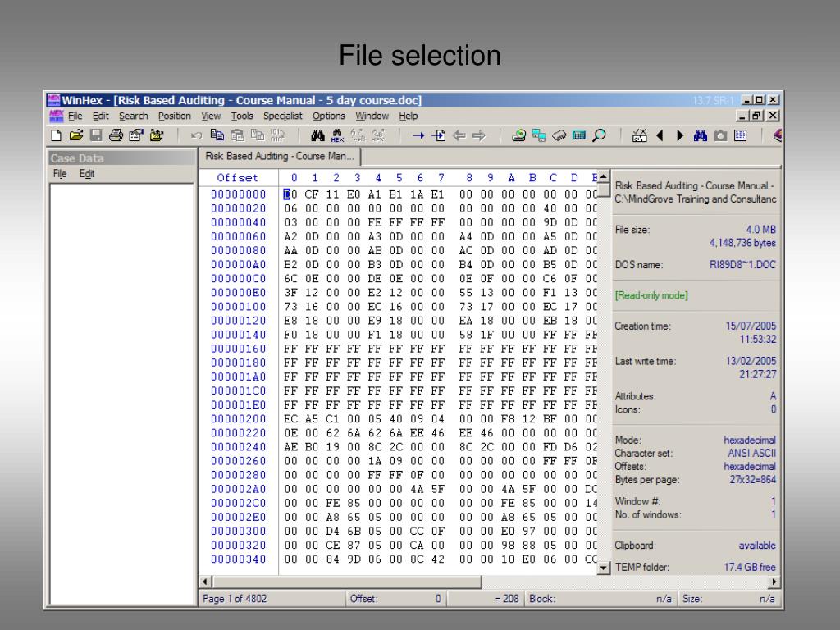Open the main Edit menu
840x630 pixels.
pyautogui.click(x=100, y=116)
